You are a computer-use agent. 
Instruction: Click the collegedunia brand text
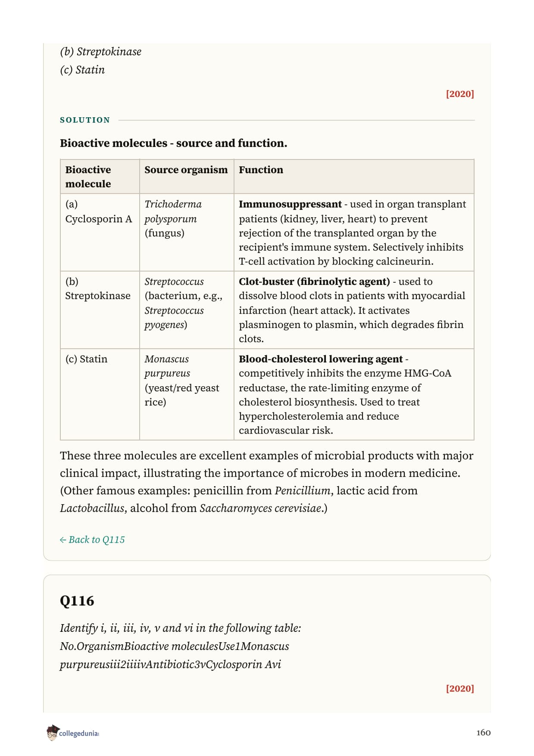[x=79, y=734]
